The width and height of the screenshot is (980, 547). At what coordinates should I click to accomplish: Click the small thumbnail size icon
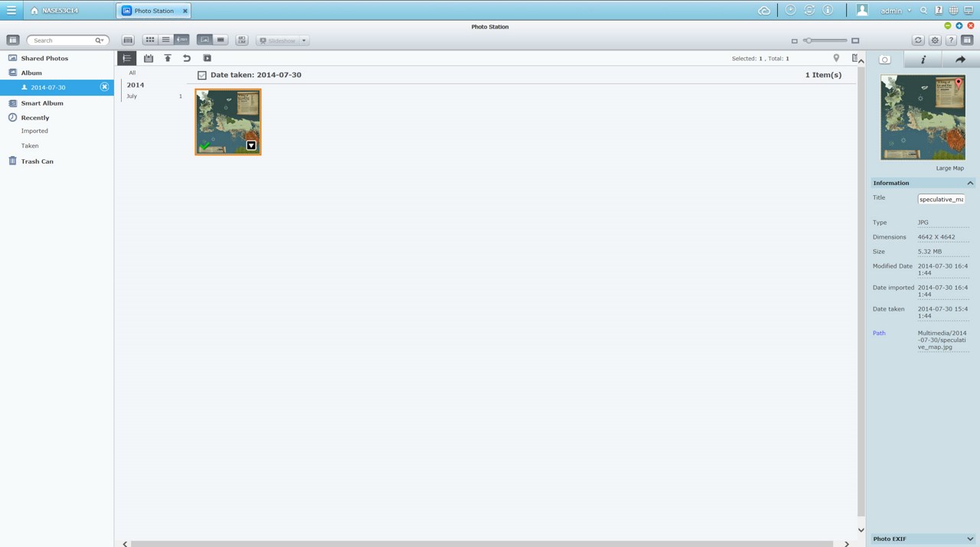(x=794, y=41)
